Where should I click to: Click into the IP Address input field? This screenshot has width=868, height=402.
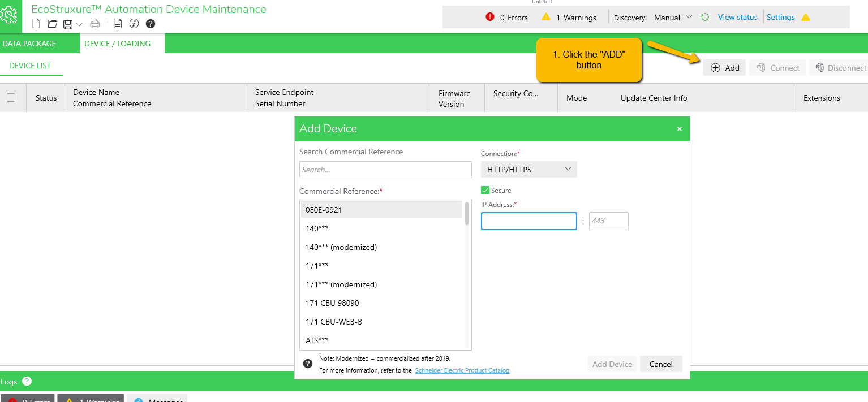point(528,221)
